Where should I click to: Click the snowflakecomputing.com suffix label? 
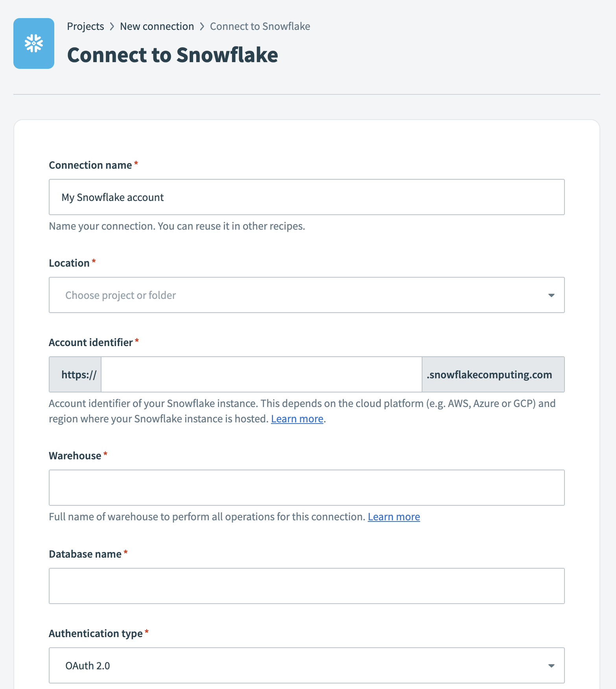point(489,374)
